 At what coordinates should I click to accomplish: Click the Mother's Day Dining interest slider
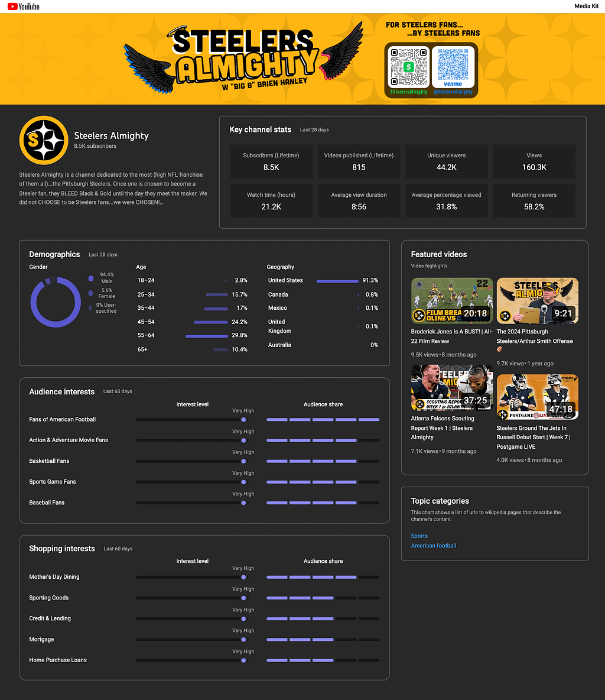(x=192, y=577)
